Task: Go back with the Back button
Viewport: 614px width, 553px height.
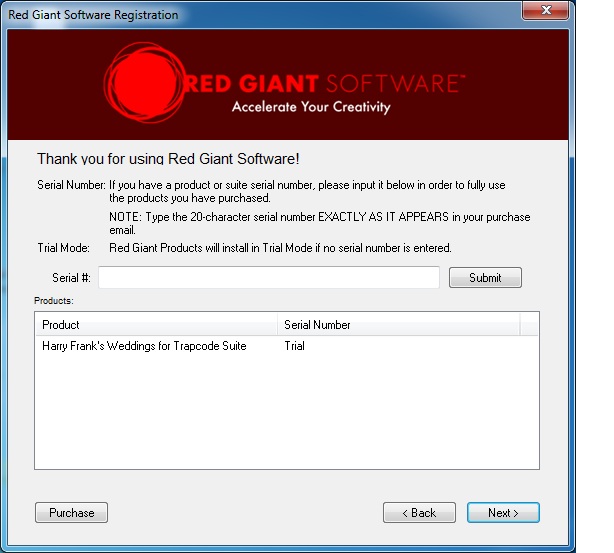Action: tap(419, 513)
